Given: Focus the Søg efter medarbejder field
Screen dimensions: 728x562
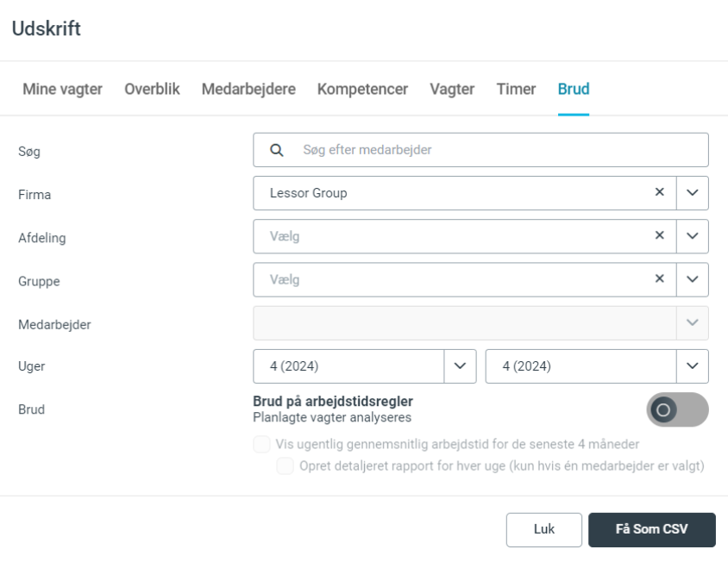Looking at the screenshot, I should [500, 150].
